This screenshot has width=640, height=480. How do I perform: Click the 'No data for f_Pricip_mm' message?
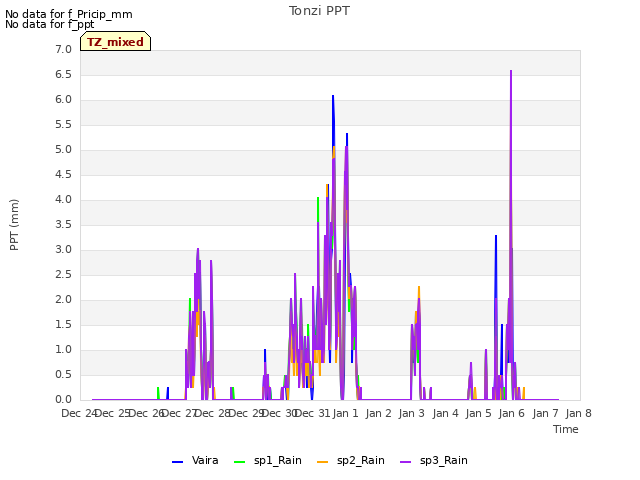[69, 14]
